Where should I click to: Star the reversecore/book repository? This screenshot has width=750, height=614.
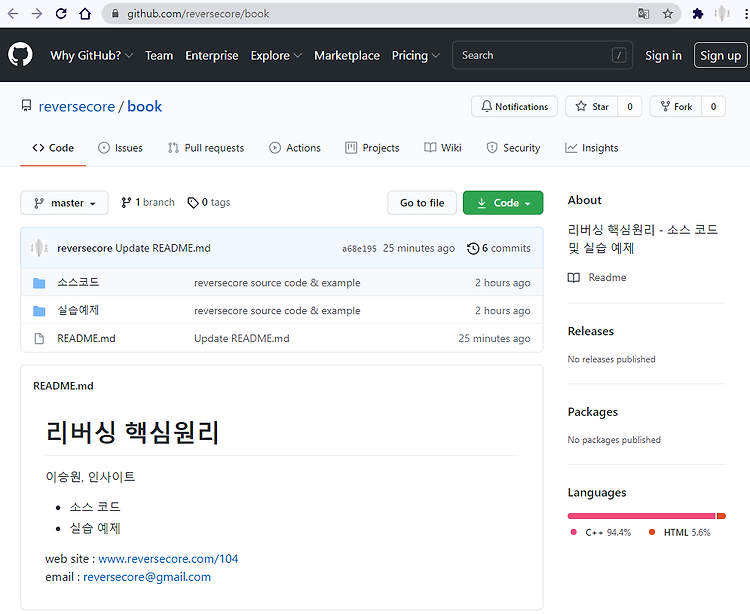pyautogui.click(x=592, y=106)
